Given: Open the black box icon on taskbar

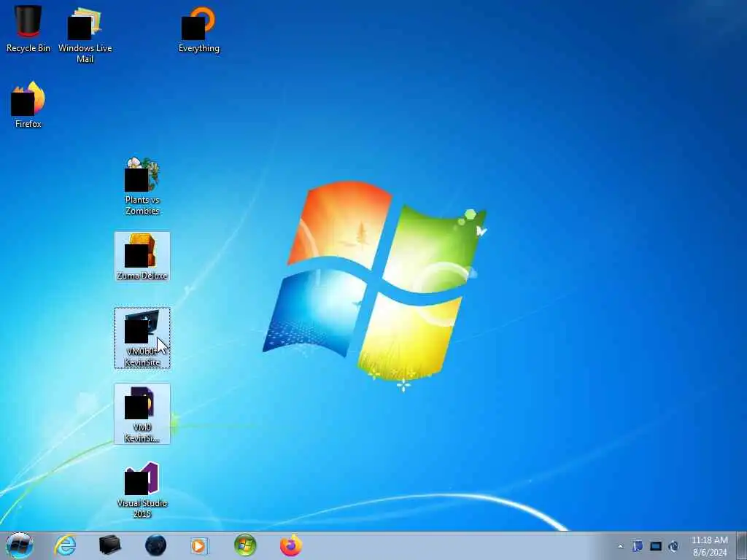Looking at the screenshot, I should (110, 545).
